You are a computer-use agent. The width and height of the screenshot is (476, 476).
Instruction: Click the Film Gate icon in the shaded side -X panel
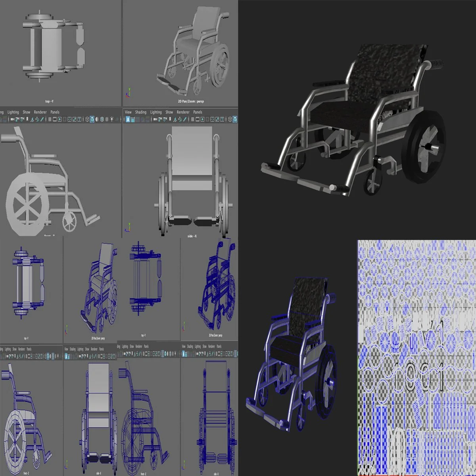197,119
